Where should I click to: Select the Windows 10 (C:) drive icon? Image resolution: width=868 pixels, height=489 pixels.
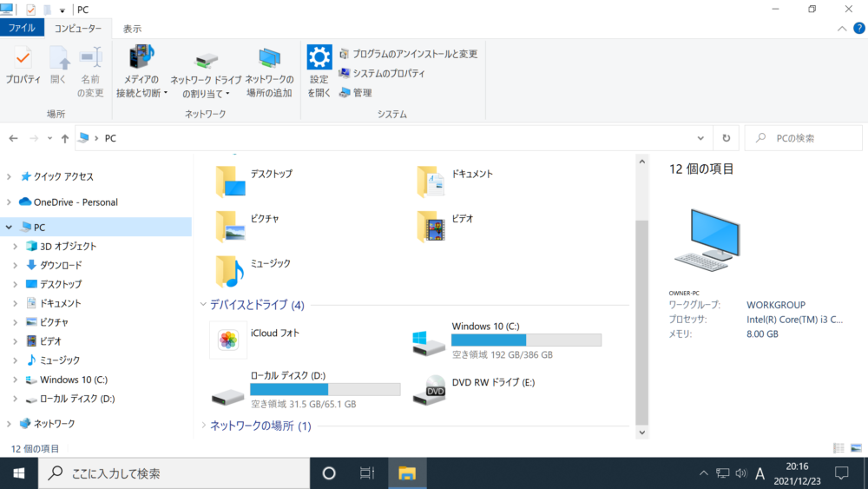[429, 342]
